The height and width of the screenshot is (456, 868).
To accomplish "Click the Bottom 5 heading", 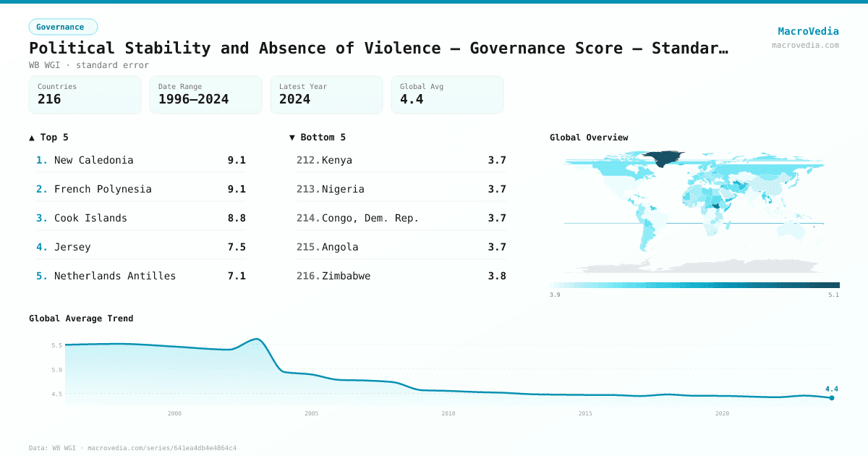I will click(x=318, y=137).
